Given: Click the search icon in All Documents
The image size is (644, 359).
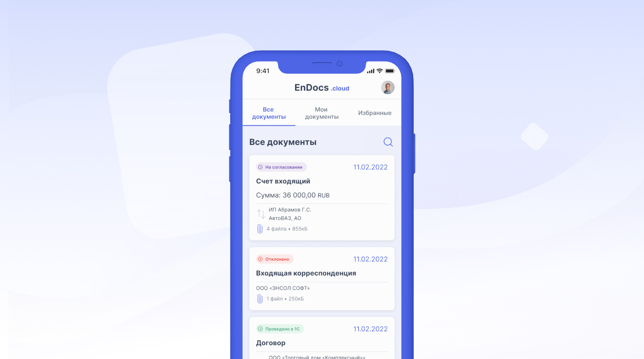Looking at the screenshot, I should 388,142.
